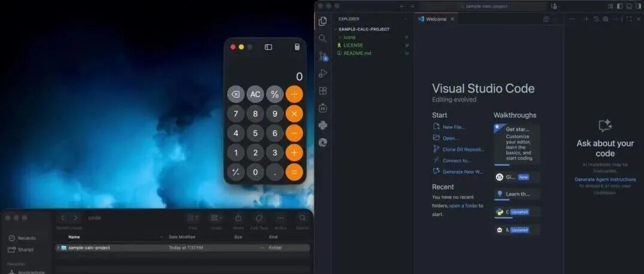Click the Open... link under Start

point(446,138)
